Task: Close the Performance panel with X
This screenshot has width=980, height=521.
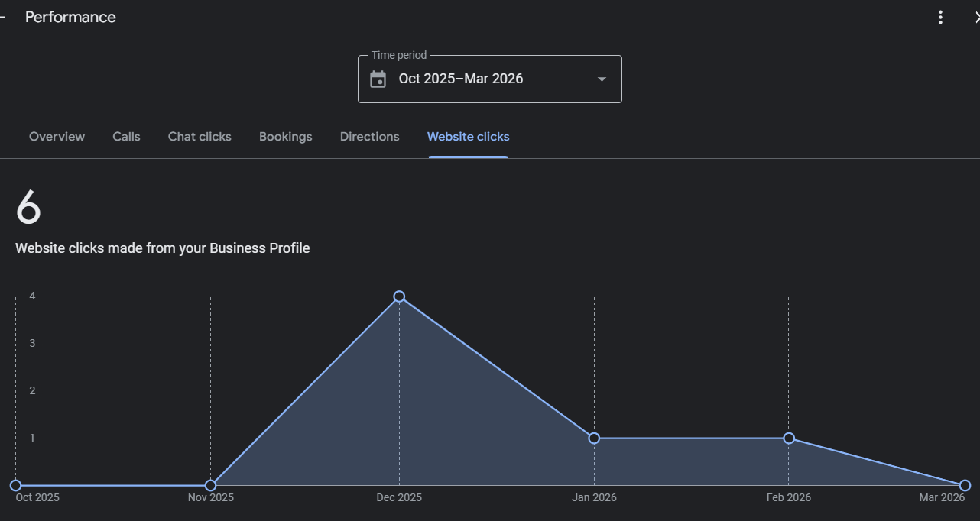Action: click(x=976, y=18)
